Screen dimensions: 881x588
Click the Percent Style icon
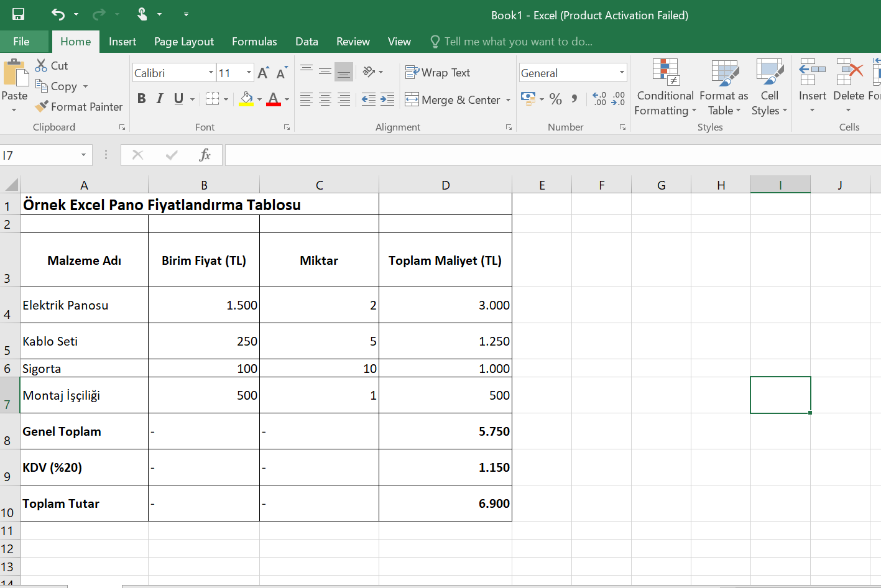555,99
